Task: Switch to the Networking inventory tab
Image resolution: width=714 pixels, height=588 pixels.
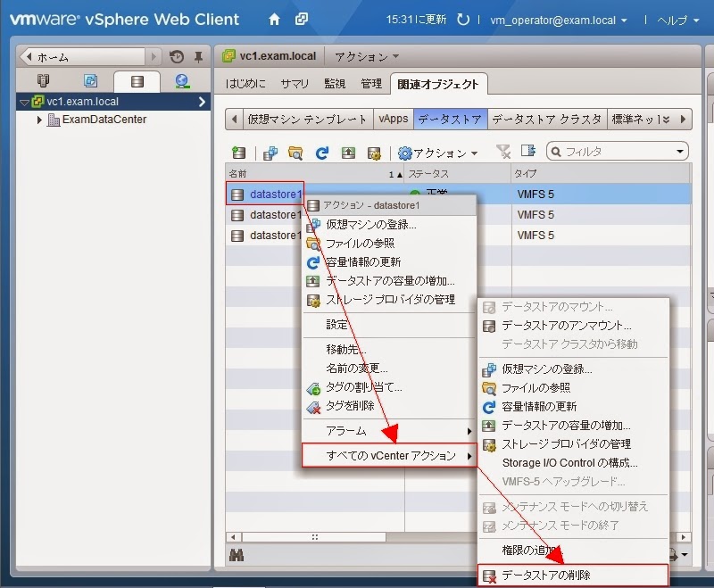Action: pos(182,81)
